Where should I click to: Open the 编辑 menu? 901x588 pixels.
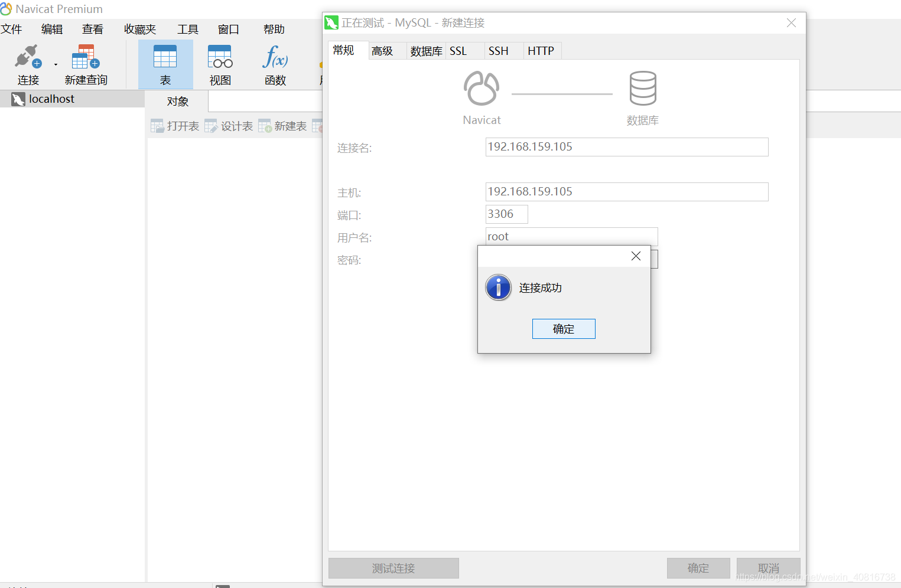[x=52, y=29]
